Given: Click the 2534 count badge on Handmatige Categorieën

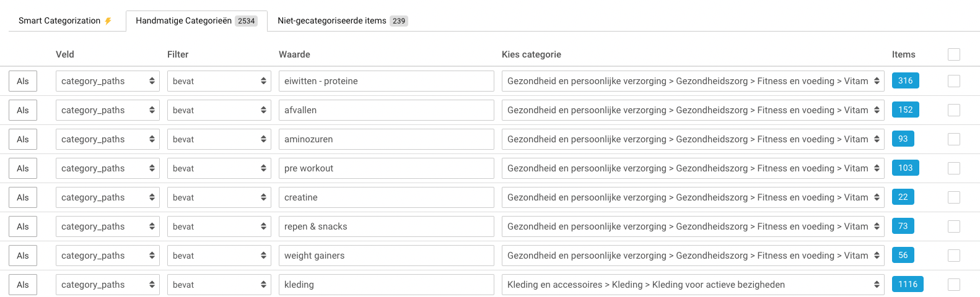Looking at the screenshot, I should point(247,21).
